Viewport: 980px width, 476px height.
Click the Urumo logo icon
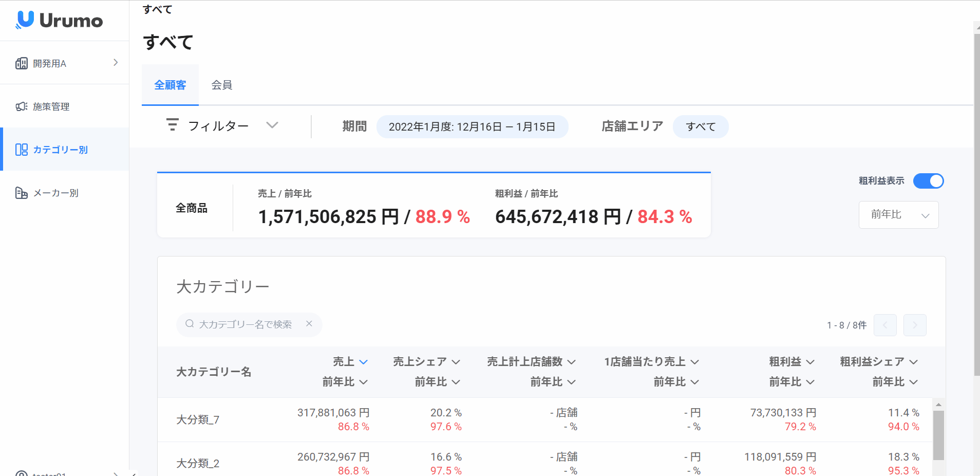point(25,20)
